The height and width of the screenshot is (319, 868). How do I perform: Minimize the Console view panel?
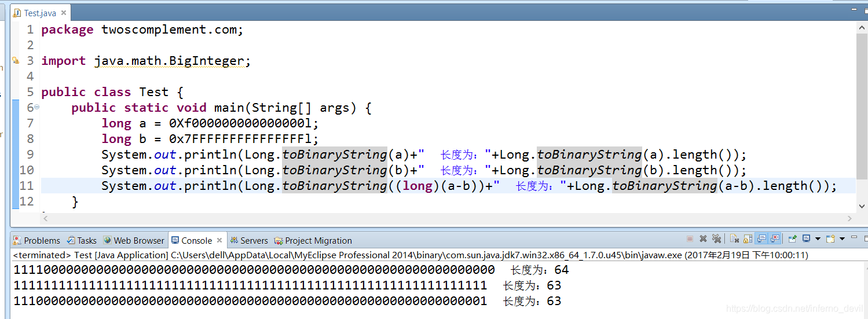click(854, 237)
